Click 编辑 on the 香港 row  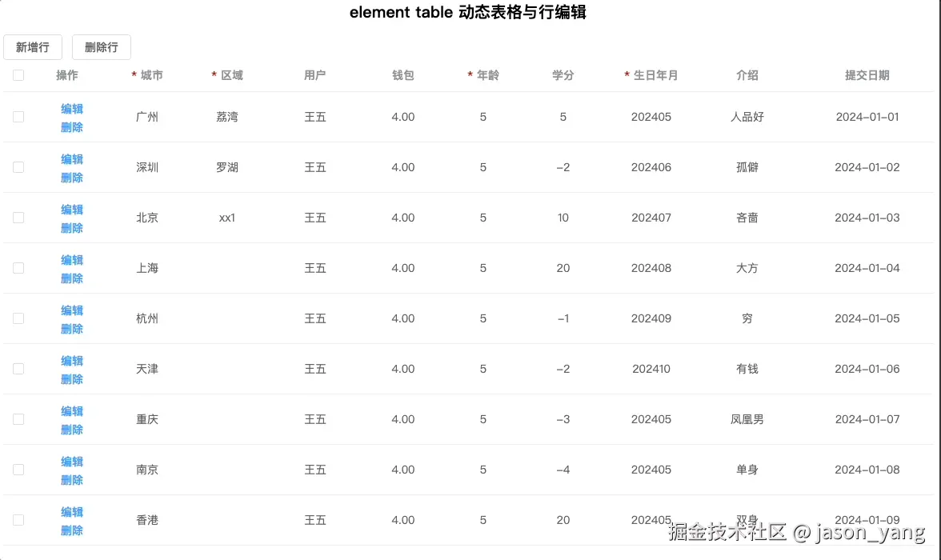[x=71, y=511]
